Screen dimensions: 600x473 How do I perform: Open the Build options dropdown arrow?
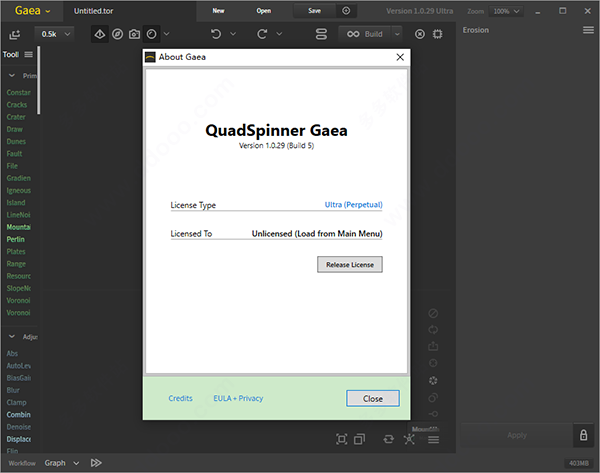[x=397, y=34]
